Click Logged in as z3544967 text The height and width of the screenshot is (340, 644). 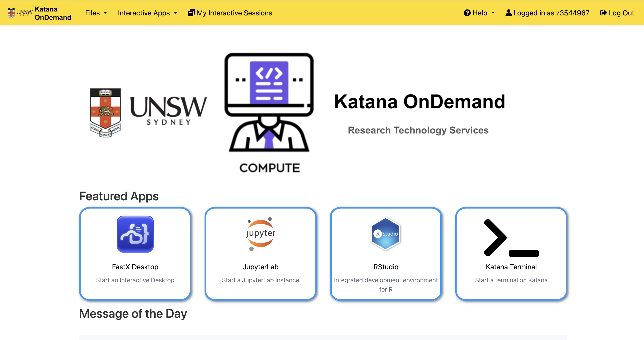pos(551,13)
